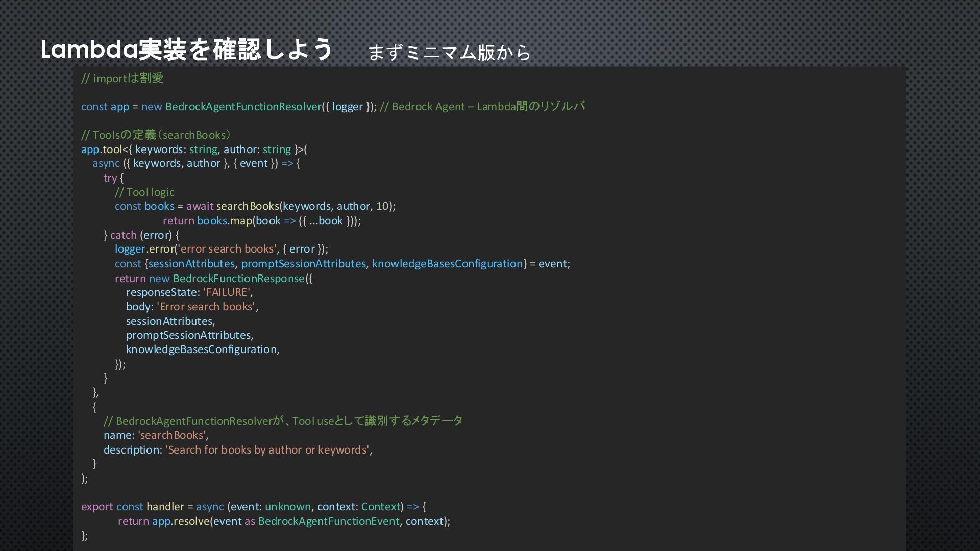The height and width of the screenshot is (551, 980).
Task: Click the comment about Tool use metadata
Action: pyautogui.click(x=283, y=421)
